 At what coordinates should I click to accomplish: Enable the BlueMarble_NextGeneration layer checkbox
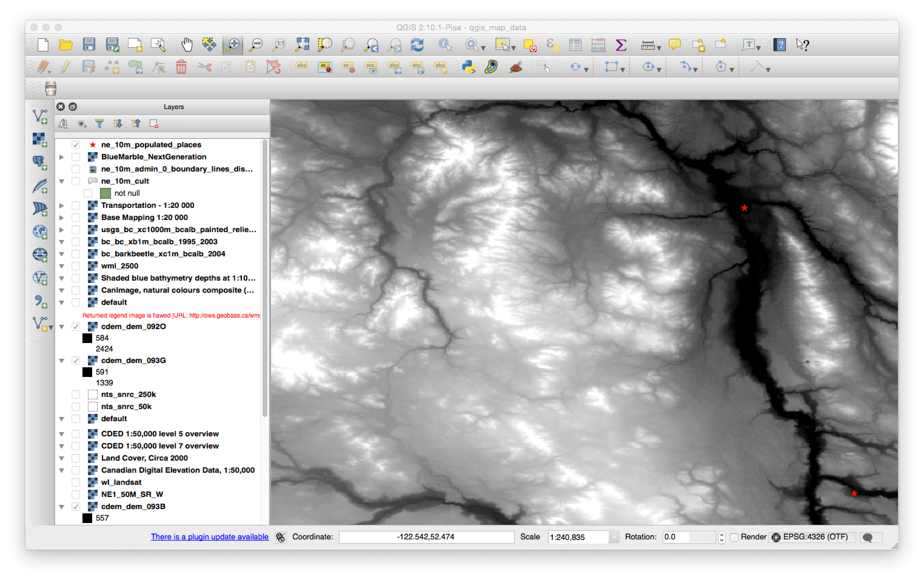click(x=75, y=157)
